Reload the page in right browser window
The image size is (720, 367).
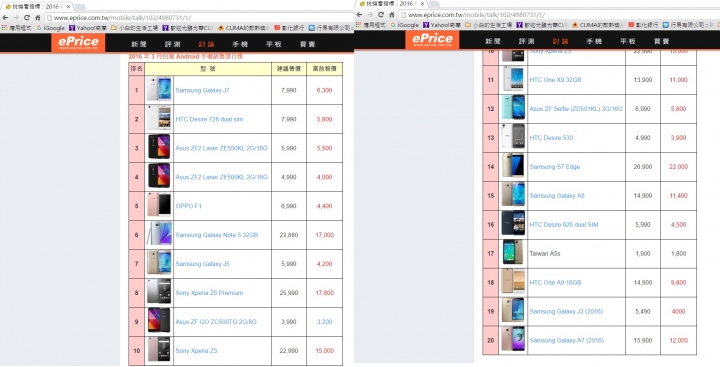point(381,15)
